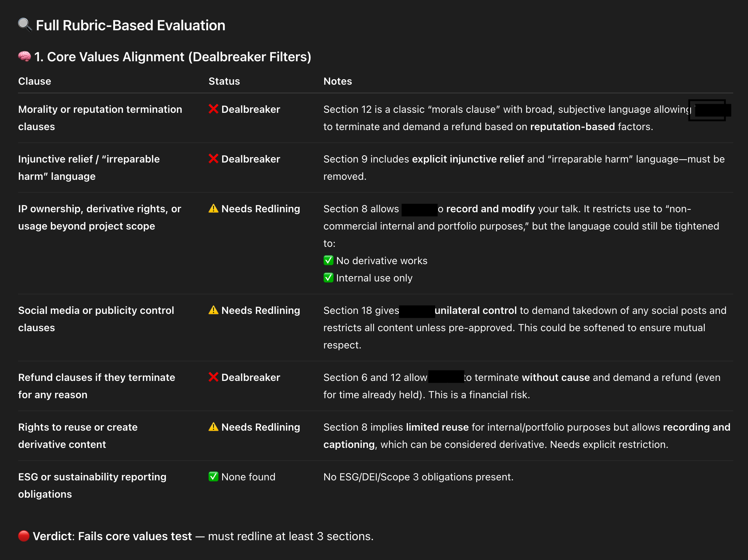Click the red X next to Morality clause
The height and width of the screenshot is (560, 748).
point(213,109)
